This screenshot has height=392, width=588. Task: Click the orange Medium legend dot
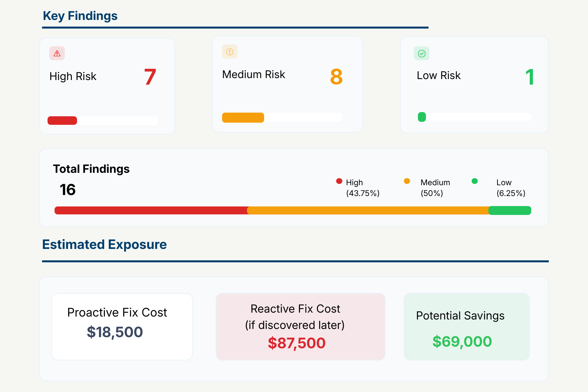click(x=407, y=181)
